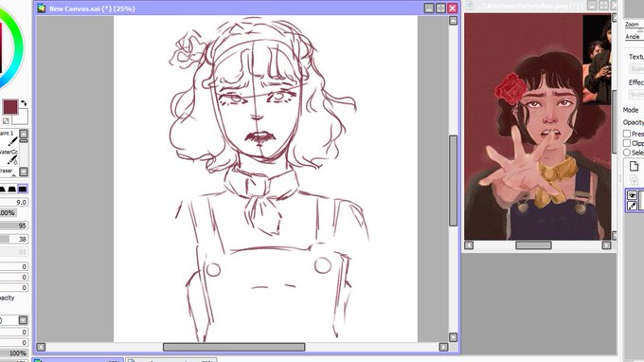Click the sketch canvas drawing area

pyautogui.click(x=265, y=179)
